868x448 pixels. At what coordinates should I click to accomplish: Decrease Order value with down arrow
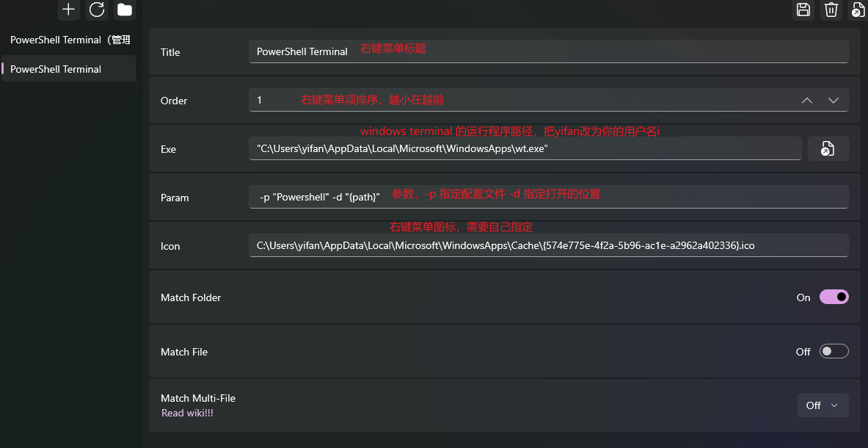tap(834, 100)
